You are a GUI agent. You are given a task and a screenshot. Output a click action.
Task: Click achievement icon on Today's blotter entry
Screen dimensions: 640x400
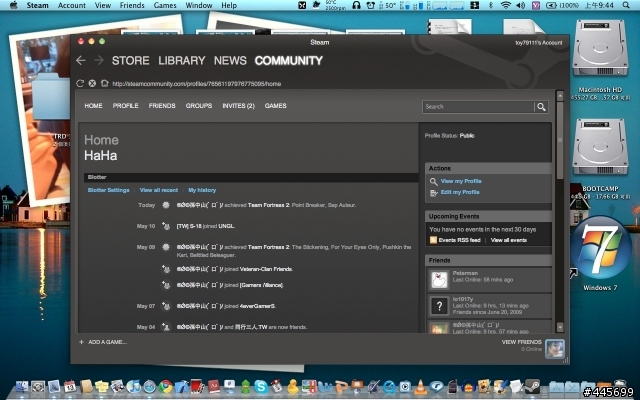pyautogui.click(x=166, y=205)
